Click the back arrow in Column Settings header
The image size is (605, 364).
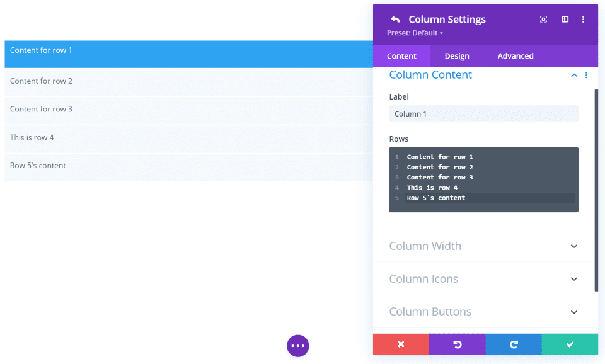pyautogui.click(x=395, y=19)
